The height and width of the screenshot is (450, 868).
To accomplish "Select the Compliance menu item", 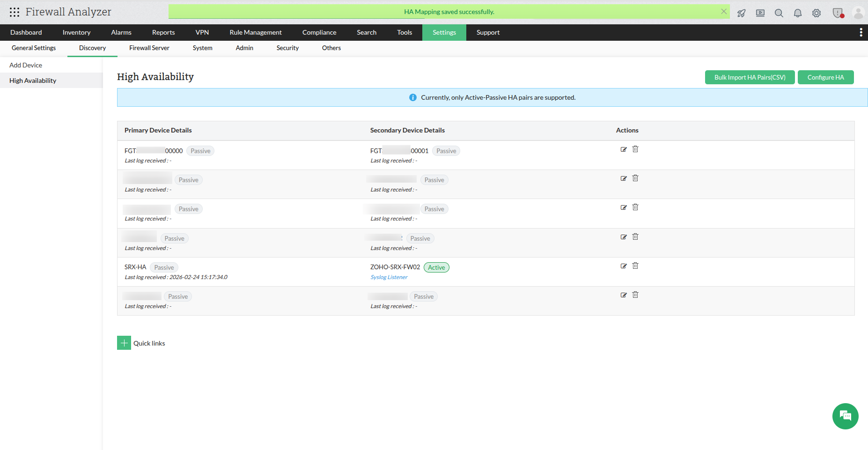I will 319,32.
